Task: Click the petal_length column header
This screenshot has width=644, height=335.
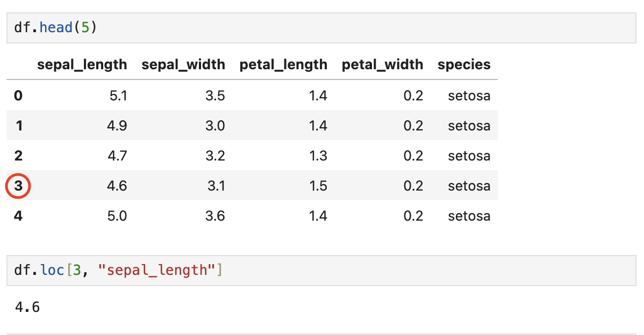Action: [283, 65]
